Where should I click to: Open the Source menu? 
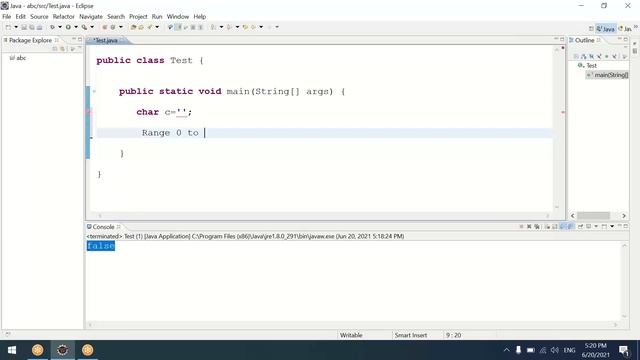pos(39,16)
